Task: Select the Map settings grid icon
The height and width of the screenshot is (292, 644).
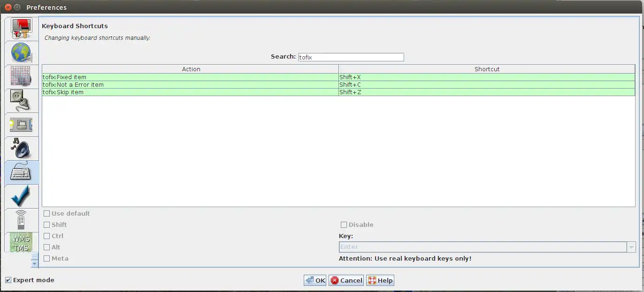Action: point(21,76)
